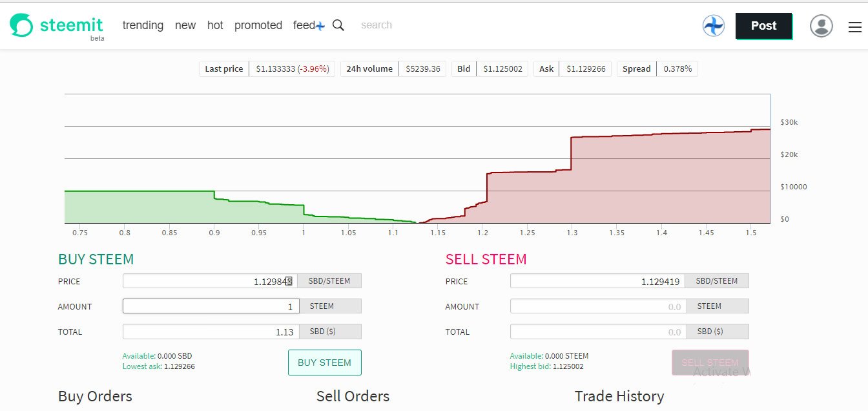Go to the new posts tab
Screen dimensions: 868x411
(x=185, y=25)
